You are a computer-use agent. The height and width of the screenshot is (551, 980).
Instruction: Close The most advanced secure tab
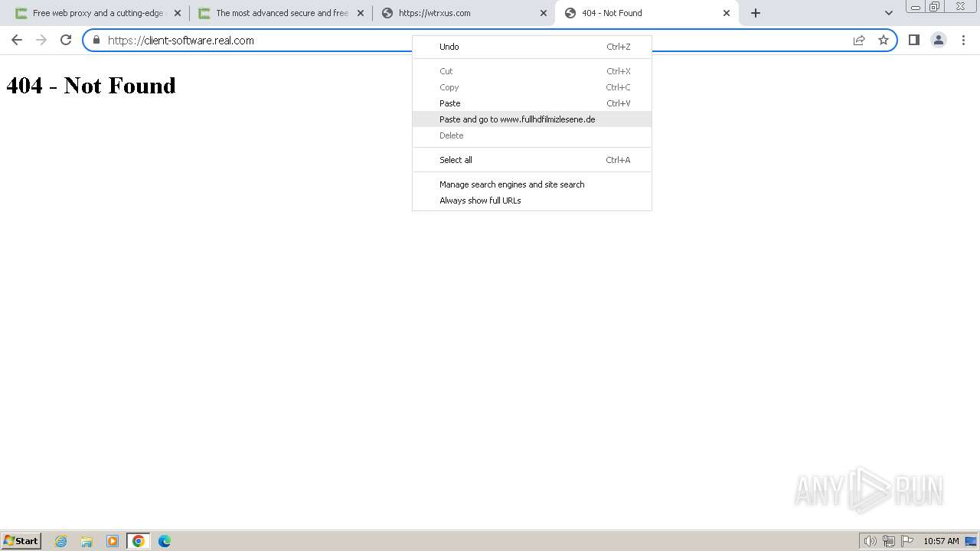(361, 13)
